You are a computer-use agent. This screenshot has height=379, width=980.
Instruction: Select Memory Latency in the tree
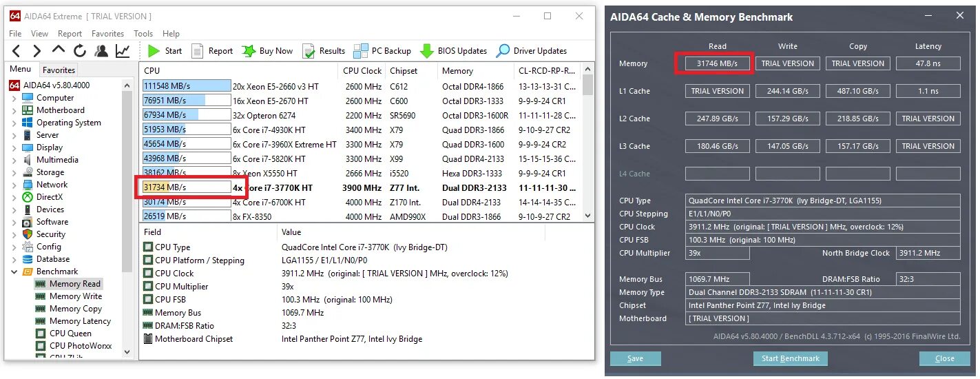click(80, 321)
